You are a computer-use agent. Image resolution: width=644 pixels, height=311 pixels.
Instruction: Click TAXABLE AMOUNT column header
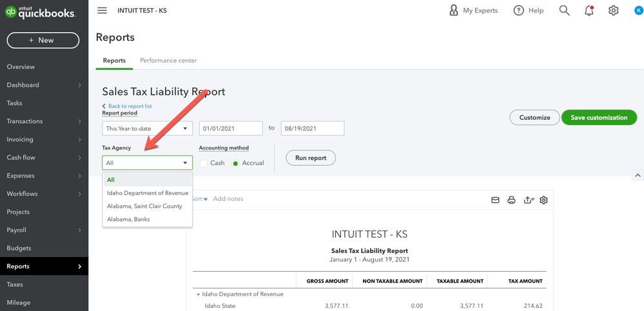pyautogui.click(x=460, y=281)
